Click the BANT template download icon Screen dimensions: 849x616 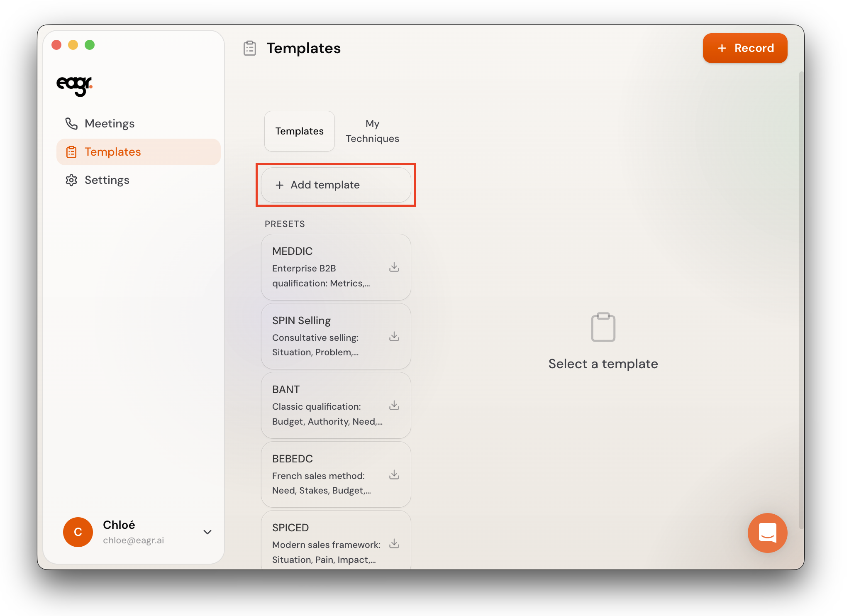click(x=394, y=405)
